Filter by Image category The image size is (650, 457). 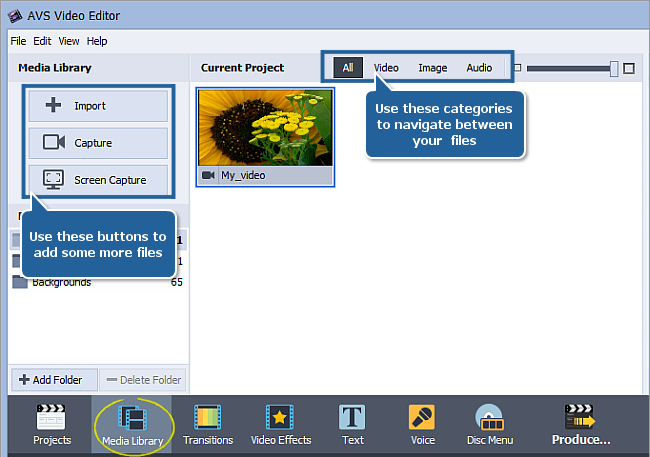432,68
